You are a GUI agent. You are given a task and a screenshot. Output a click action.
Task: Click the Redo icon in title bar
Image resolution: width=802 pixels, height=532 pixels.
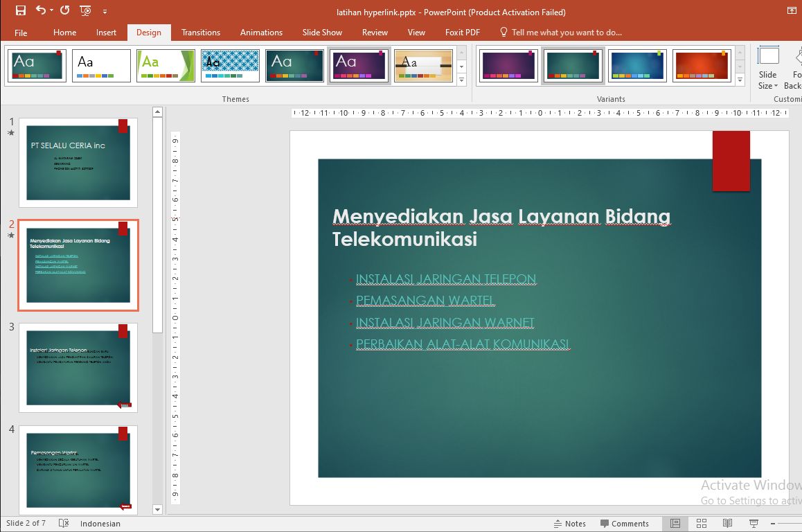pyautogui.click(x=64, y=10)
